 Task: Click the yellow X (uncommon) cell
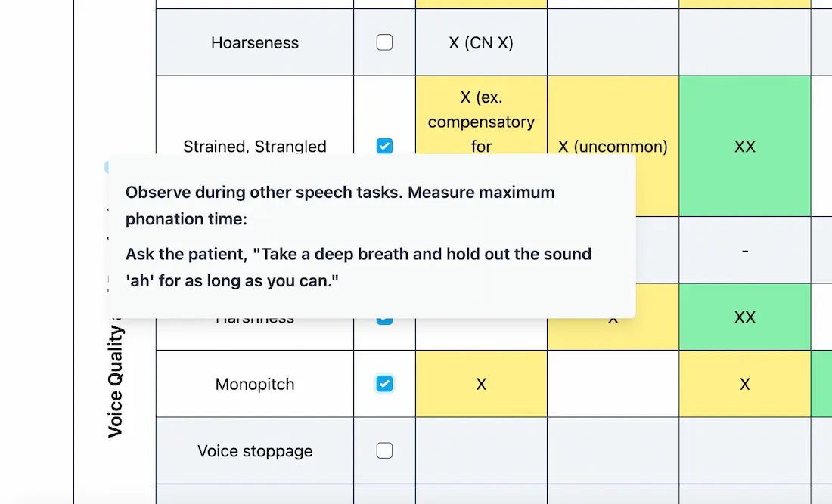(x=613, y=116)
